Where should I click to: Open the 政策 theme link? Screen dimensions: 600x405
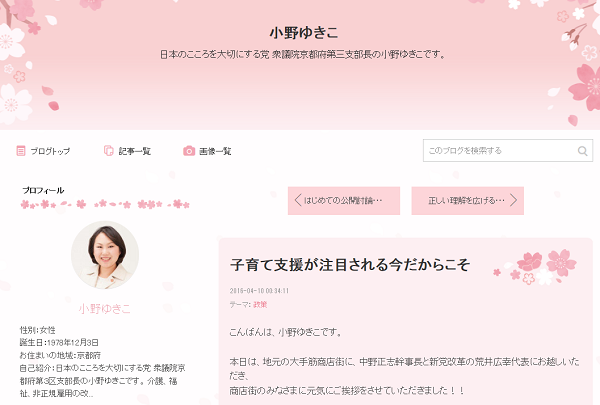260,305
